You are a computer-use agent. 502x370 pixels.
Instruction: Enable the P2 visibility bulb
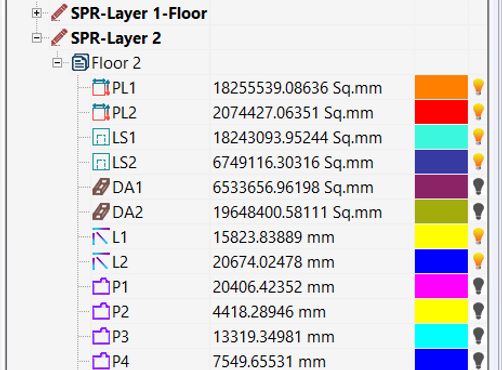(478, 311)
